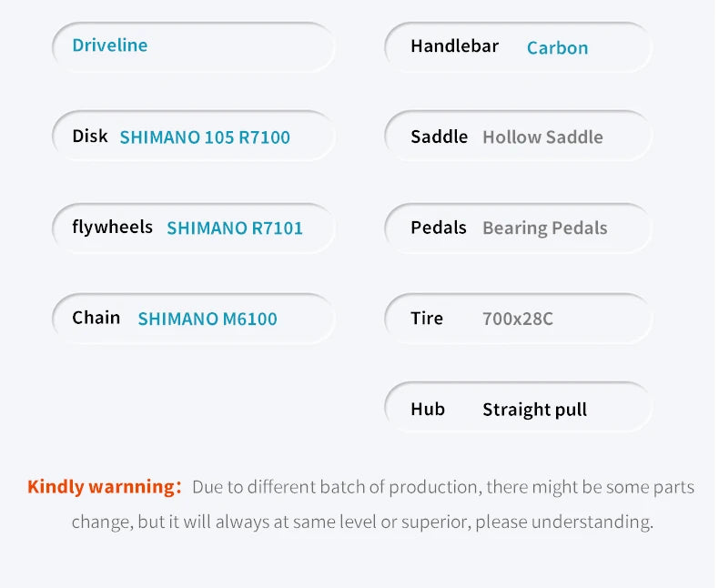
Task: Click the Chain label
Action: click(x=96, y=318)
